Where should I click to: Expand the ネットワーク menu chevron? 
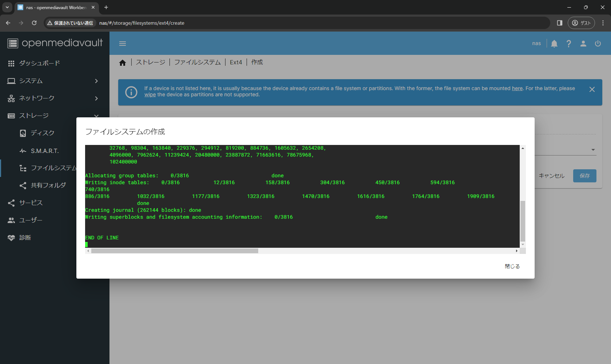point(96,98)
